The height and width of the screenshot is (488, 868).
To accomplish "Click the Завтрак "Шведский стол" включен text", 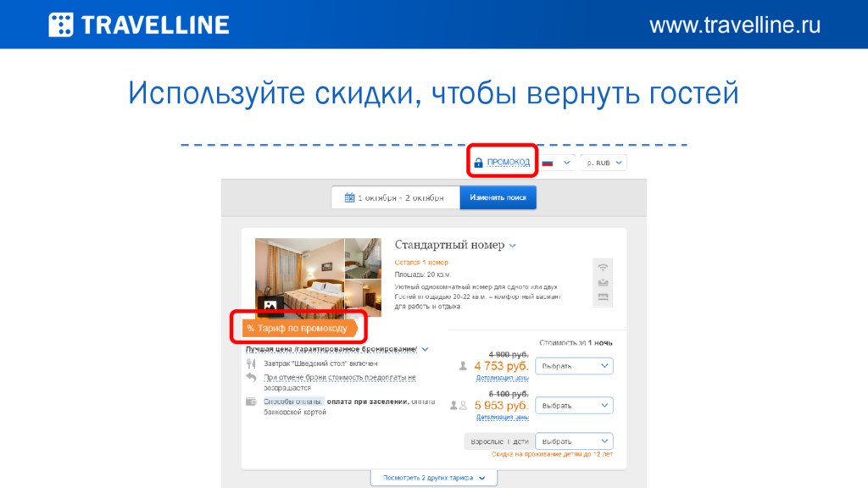I will 320,363.
